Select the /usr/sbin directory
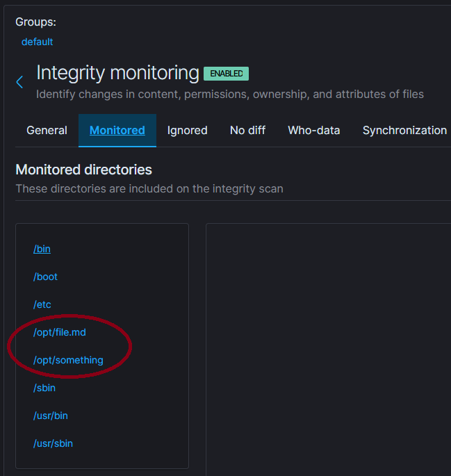The image size is (451, 476). (x=53, y=443)
